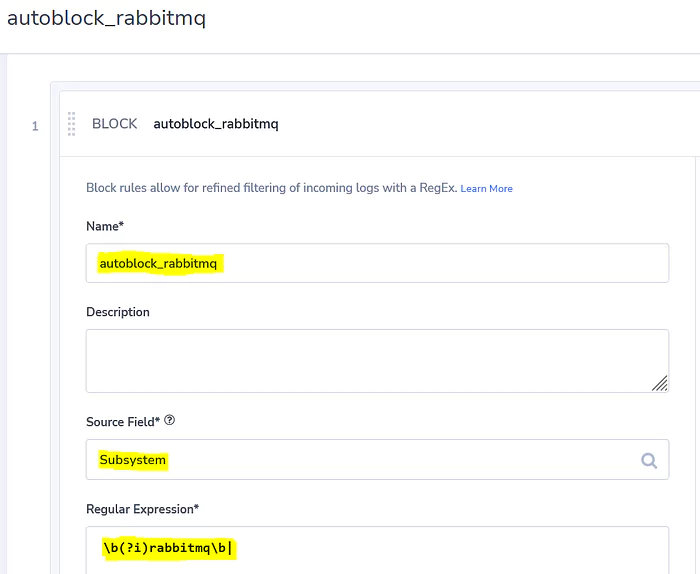This screenshot has height=574, width=700.
Task: Click the autoblock_rabbitmq page heading
Action: tap(106, 18)
